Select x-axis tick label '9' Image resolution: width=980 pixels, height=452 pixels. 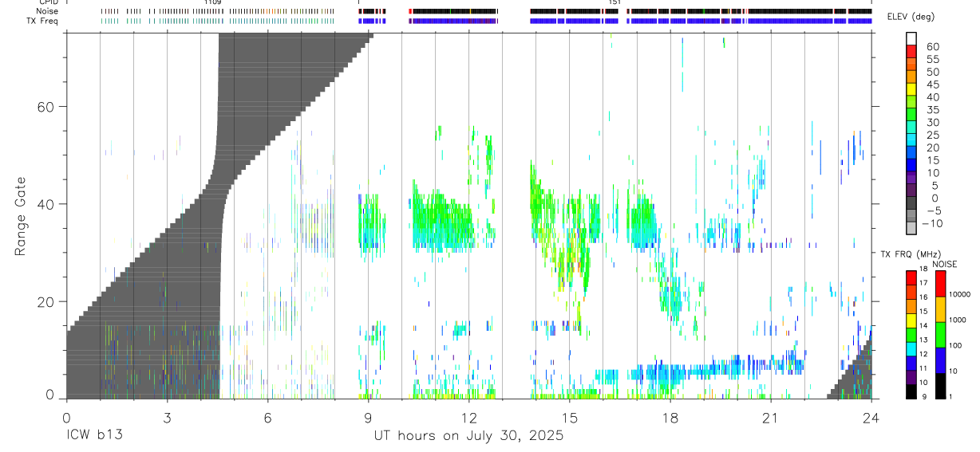368,418
